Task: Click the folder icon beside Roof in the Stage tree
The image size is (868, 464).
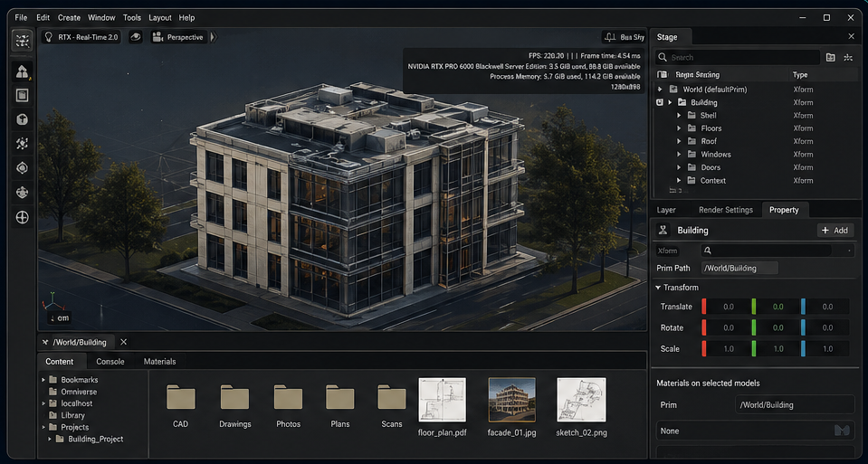Action: (x=692, y=141)
